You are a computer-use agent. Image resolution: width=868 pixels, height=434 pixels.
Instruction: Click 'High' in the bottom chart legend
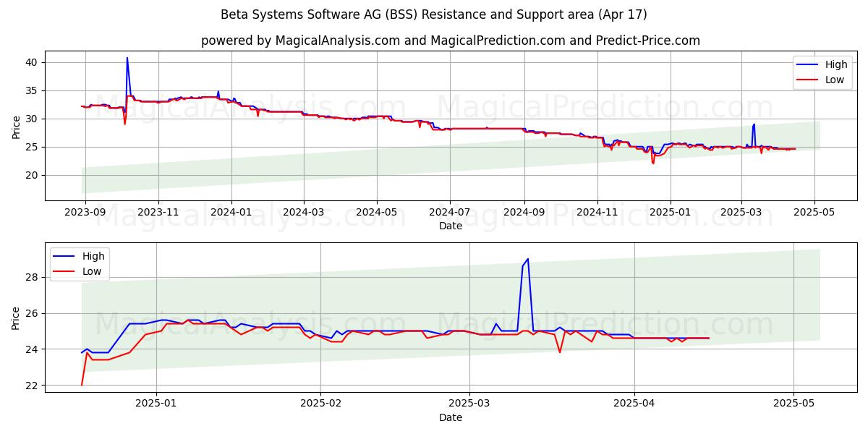coord(93,256)
